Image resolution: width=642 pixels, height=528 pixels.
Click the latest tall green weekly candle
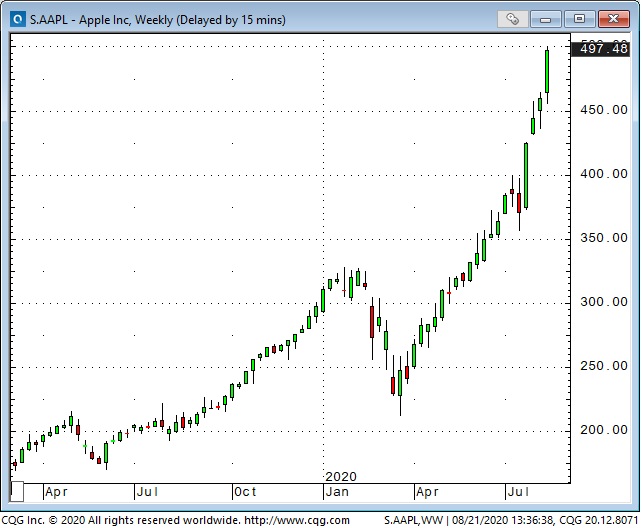tap(547, 72)
